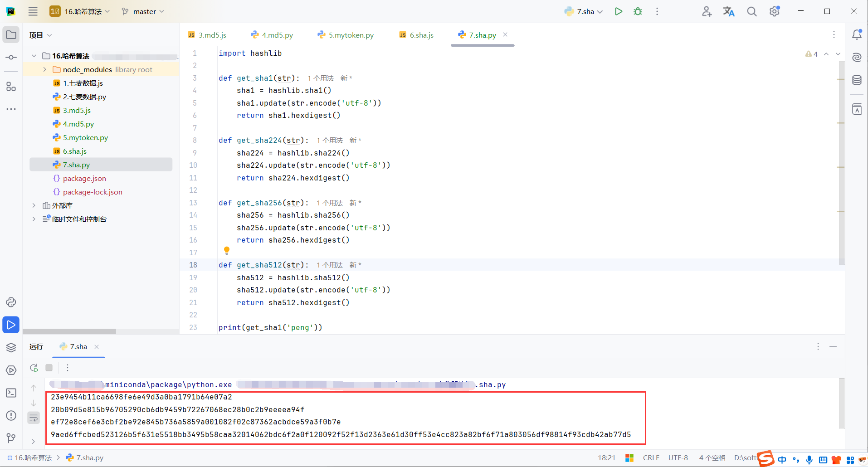
Task: Change the CRLF line separator
Action: coord(651,458)
